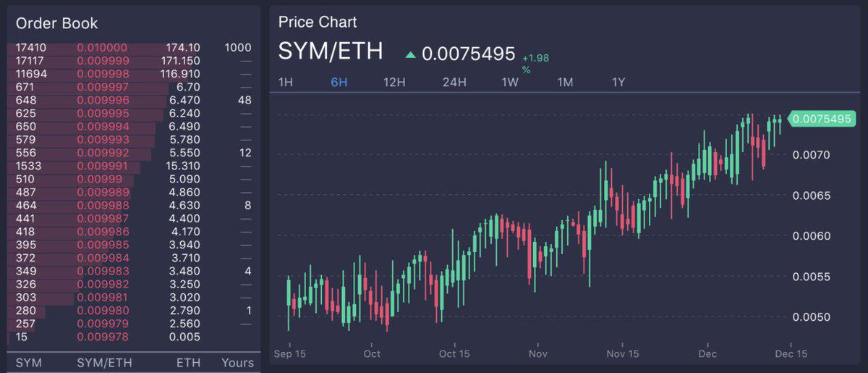Click the ETH column header
This screenshot has height=373, width=868.
point(188,362)
